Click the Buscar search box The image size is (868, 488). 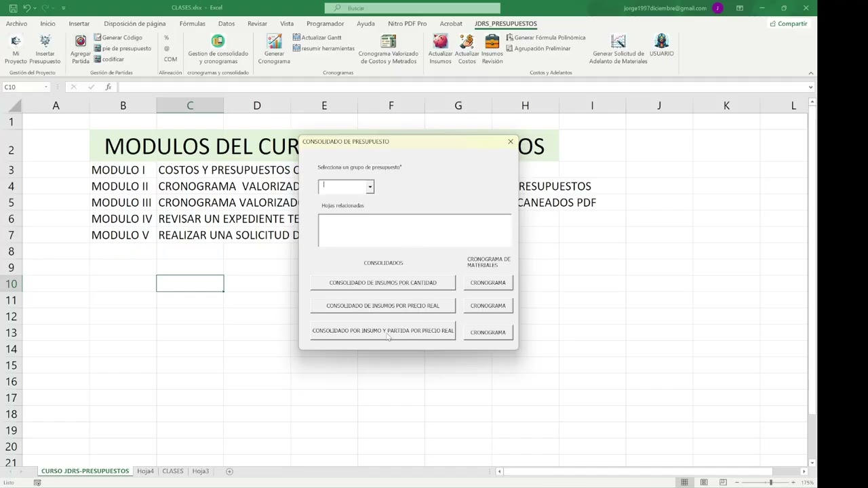click(412, 8)
